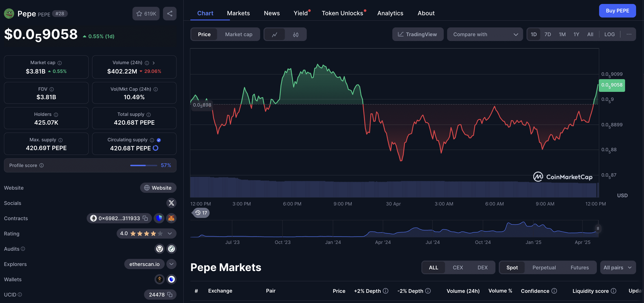
Task: Open the Analytics tab
Action: pyautogui.click(x=390, y=13)
